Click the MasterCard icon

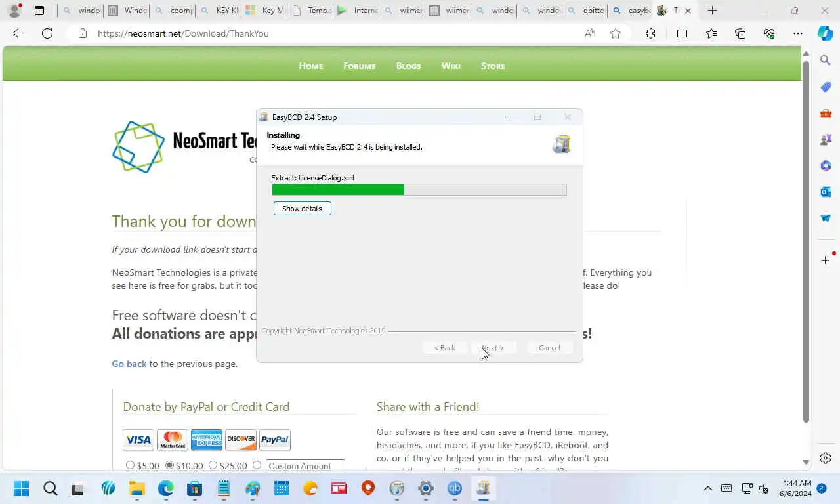[x=173, y=440]
